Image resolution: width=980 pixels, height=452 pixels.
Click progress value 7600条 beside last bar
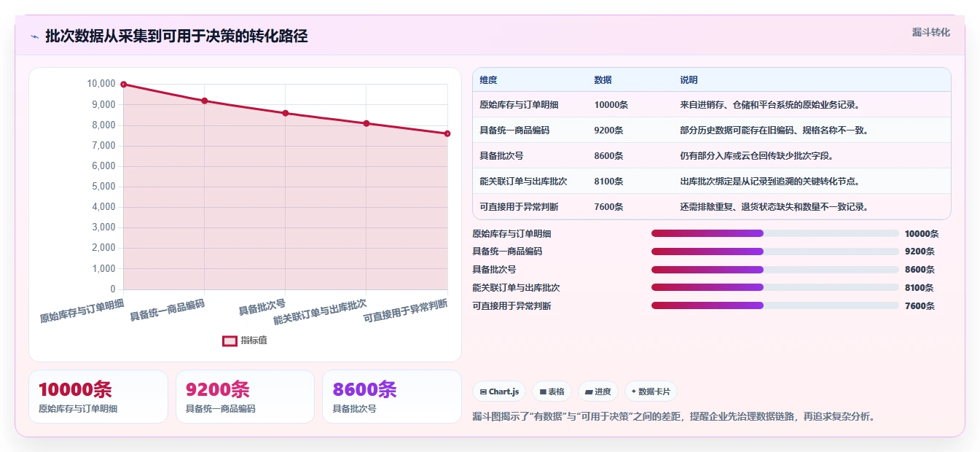[x=920, y=306]
